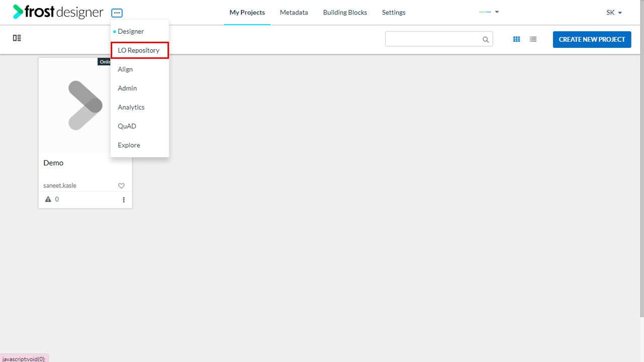This screenshot has height=362, width=644.
Task: Toggle the app switcher ellipsis button
Action: (117, 13)
